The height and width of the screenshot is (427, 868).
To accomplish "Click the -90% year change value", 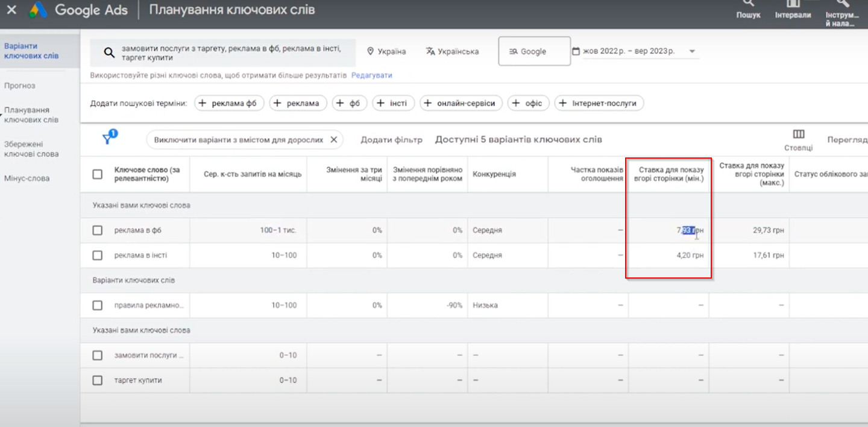I will [x=454, y=305].
